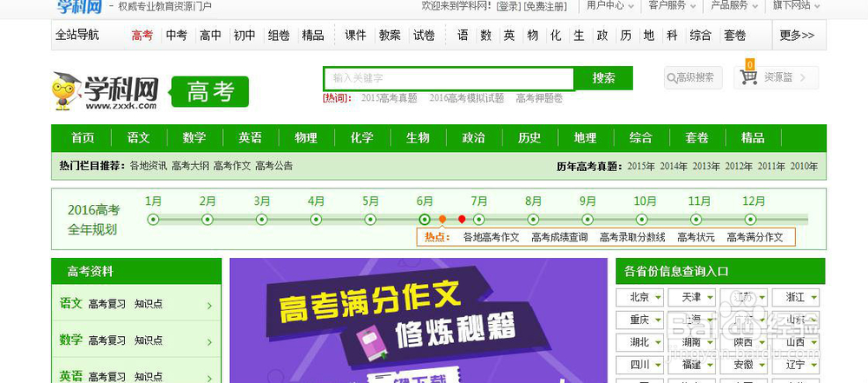Click the green 搜索 button
The image size is (868, 383).
pos(603,78)
